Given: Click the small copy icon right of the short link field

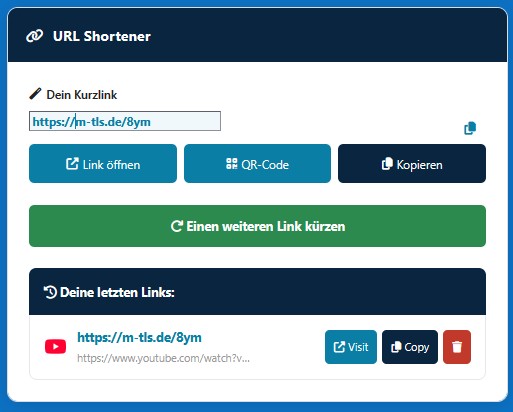Looking at the screenshot, I should point(470,128).
